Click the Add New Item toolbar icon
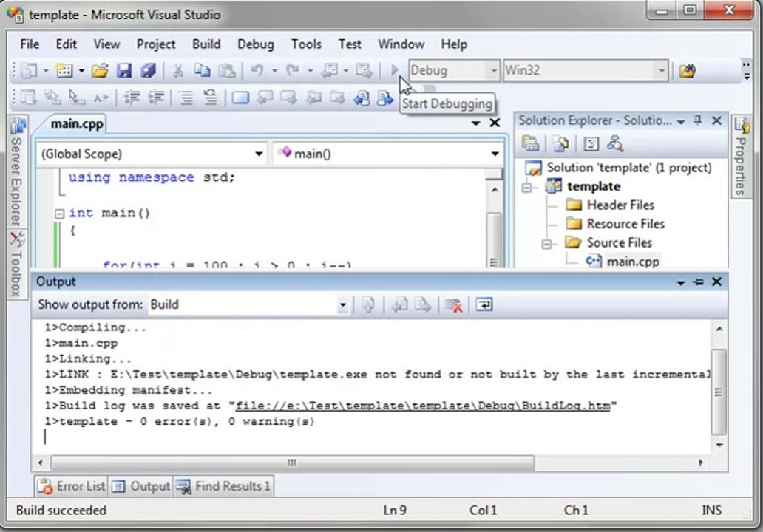Screen dimensions: 763x532 point(64,71)
